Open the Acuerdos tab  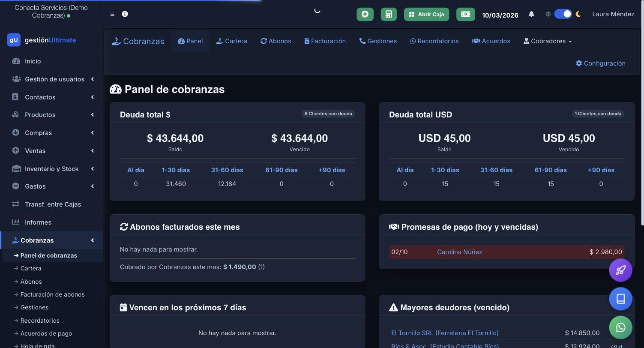491,41
